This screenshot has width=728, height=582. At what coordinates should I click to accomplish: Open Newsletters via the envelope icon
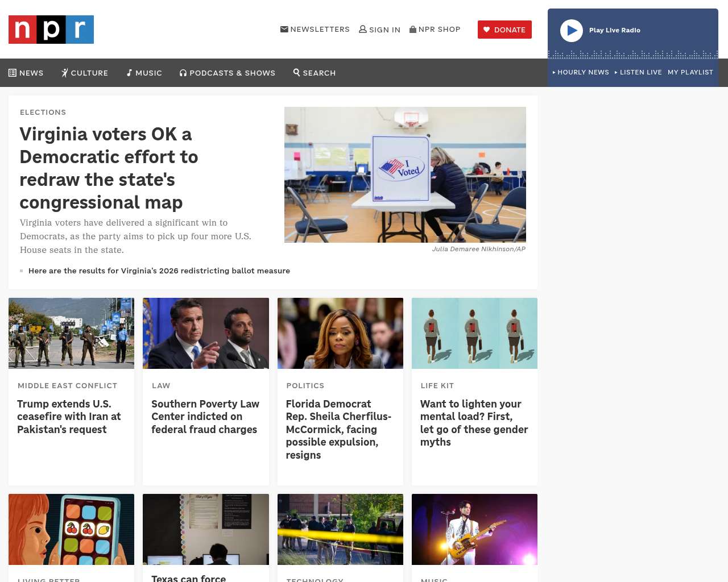pos(284,29)
